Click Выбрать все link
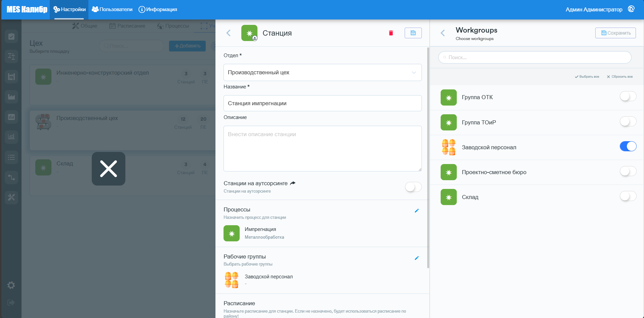 587,77
